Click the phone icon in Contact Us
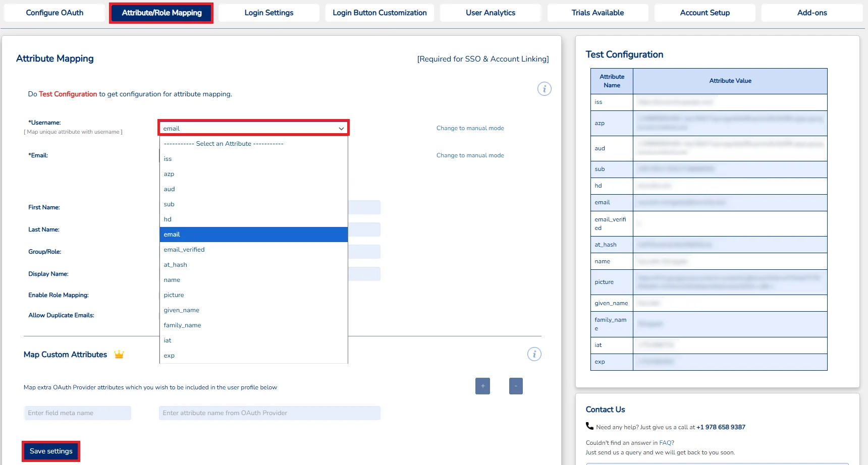 click(x=589, y=426)
